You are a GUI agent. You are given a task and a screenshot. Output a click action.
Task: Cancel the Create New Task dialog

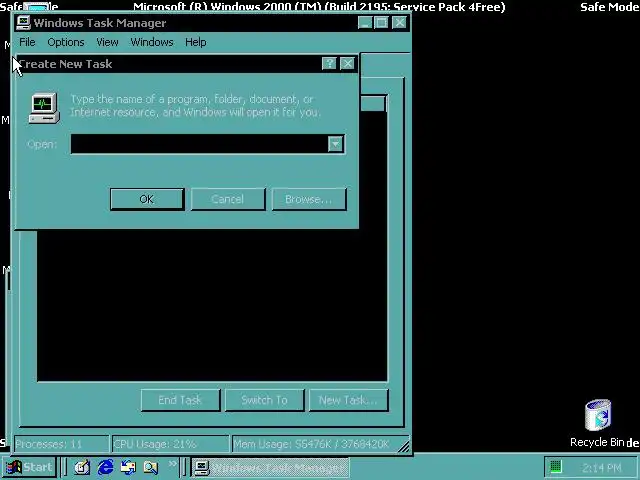[x=228, y=199]
